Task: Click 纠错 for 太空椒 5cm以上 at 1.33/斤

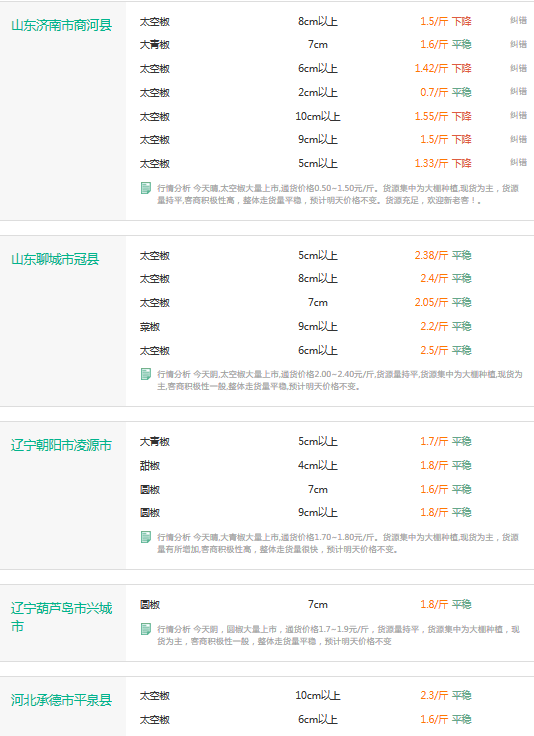Action: [x=519, y=162]
